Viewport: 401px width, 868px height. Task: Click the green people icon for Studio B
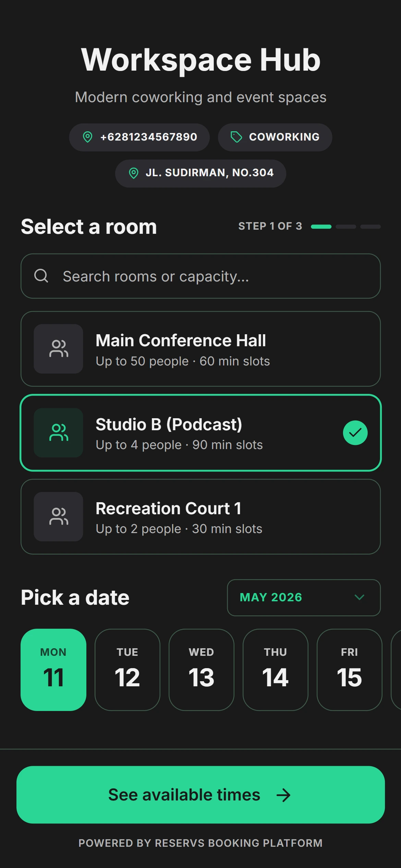point(59,433)
